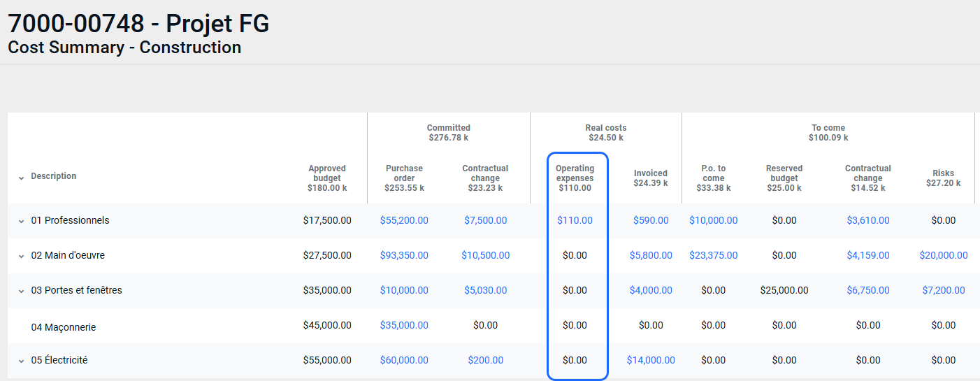Click the Reserved budget column header
This screenshot has height=381, width=980.
[784, 178]
